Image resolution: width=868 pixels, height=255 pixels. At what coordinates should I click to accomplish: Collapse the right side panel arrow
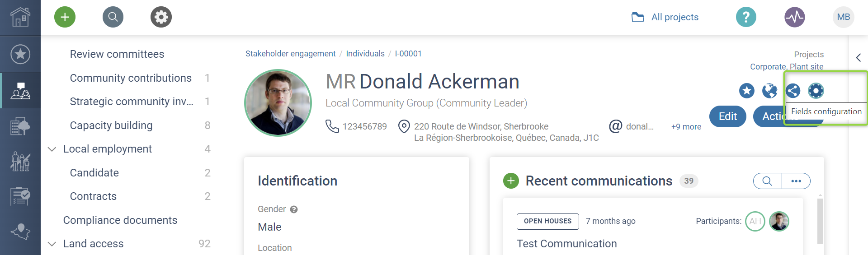[858, 58]
